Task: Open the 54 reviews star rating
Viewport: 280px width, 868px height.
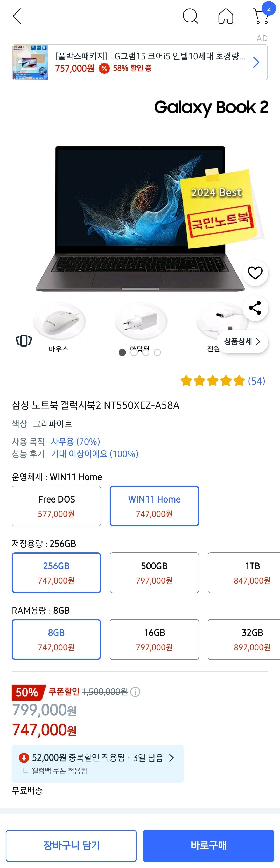Action: tap(222, 381)
